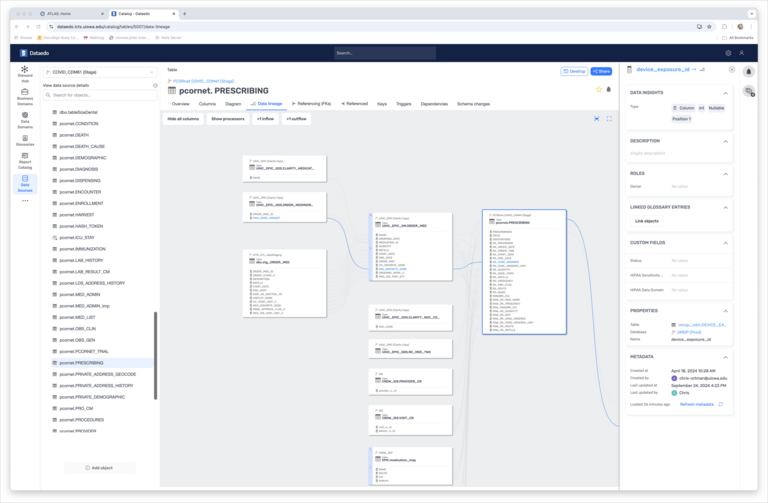The image size is (768, 503).
Task: Open the device_exposure_id title link
Action: tap(663, 70)
